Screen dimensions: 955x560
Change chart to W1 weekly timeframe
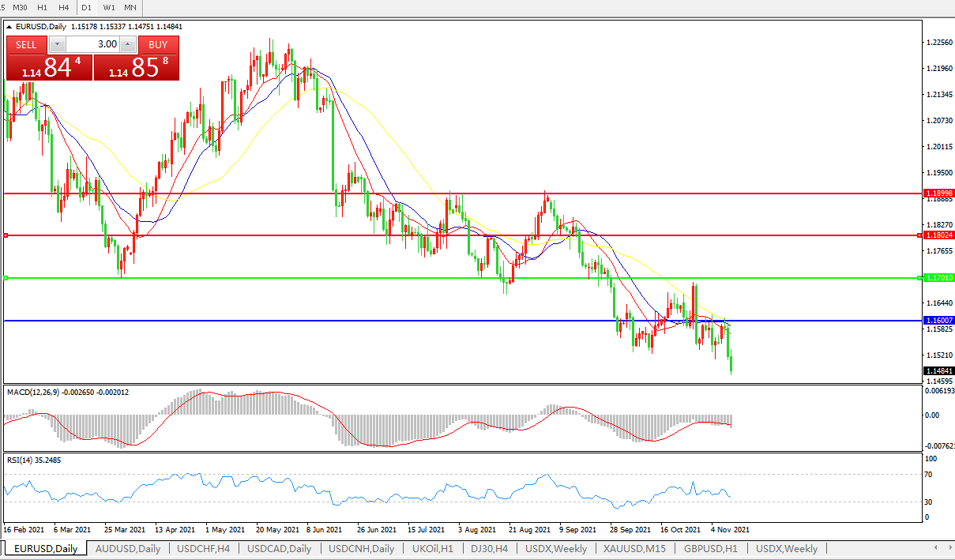pos(109,7)
